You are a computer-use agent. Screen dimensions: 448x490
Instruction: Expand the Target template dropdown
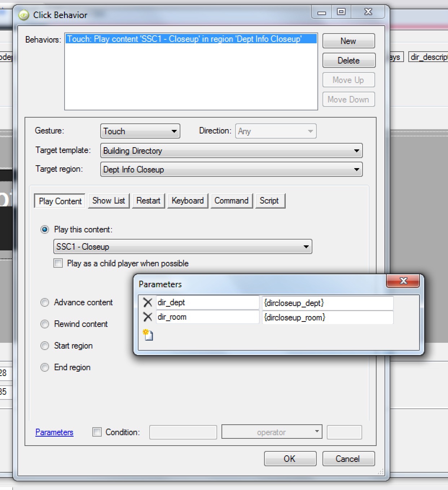231,150
